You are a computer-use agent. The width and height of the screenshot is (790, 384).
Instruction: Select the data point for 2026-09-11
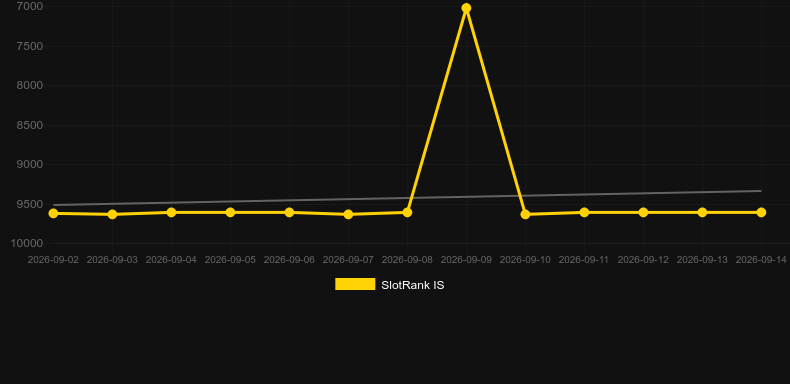click(584, 212)
